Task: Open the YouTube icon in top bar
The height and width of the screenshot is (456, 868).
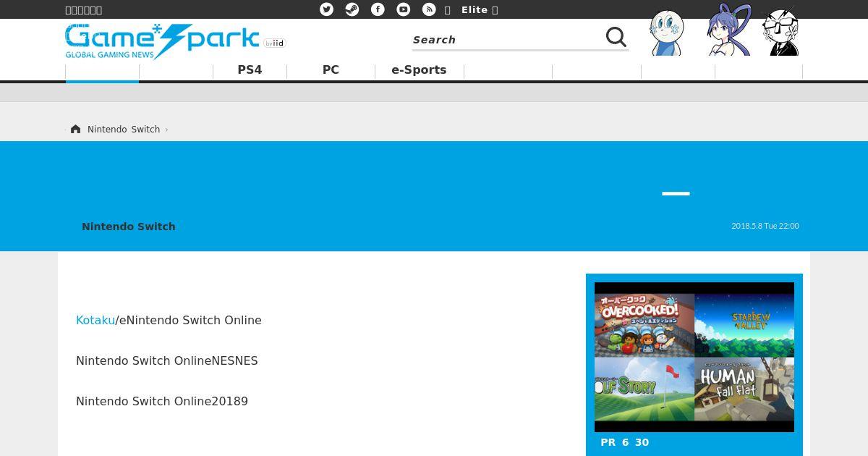Action: coord(404,9)
